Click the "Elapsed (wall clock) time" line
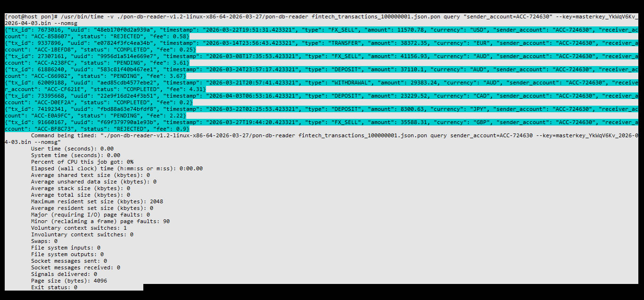 coord(117,168)
